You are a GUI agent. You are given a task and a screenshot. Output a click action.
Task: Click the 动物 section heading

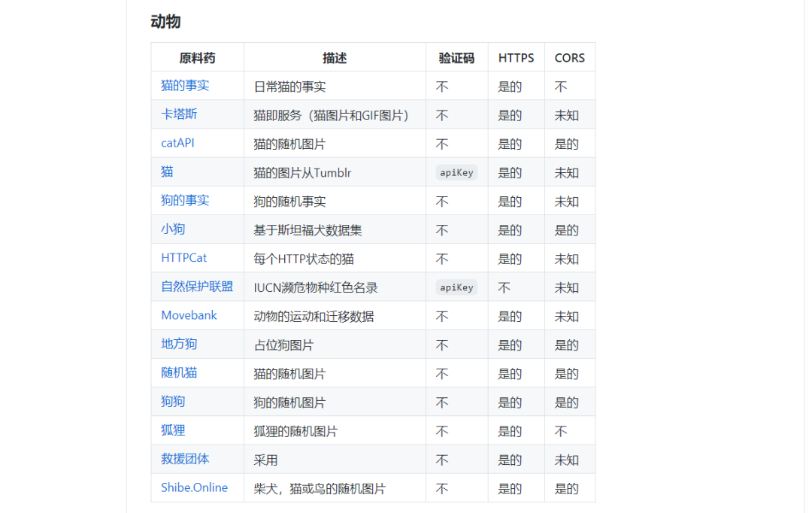(165, 22)
